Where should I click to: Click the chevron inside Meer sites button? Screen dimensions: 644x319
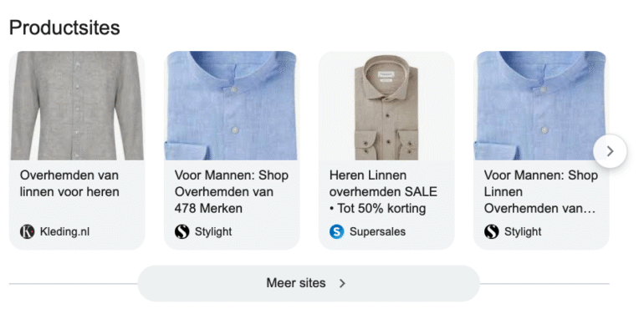coord(342,283)
